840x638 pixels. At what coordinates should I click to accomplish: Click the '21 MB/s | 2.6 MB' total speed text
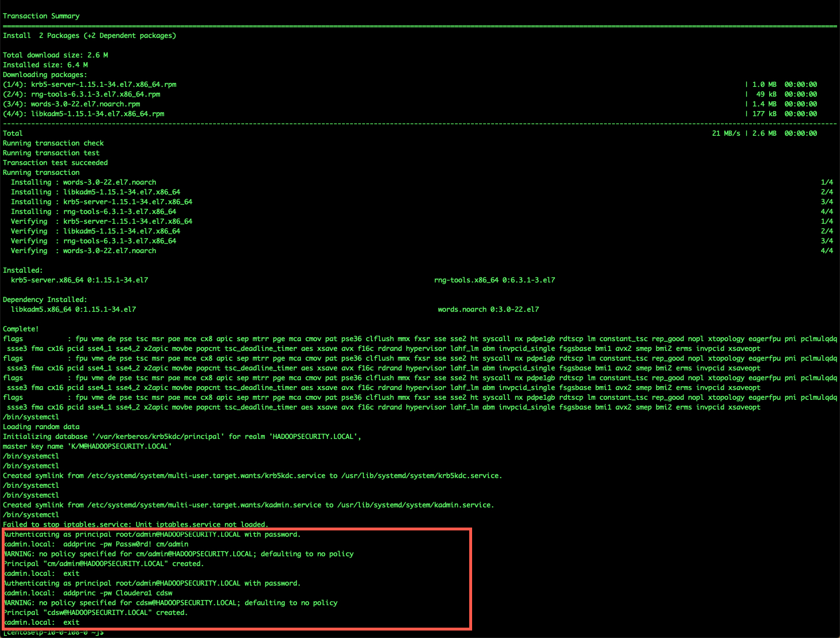pyautogui.click(x=744, y=133)
